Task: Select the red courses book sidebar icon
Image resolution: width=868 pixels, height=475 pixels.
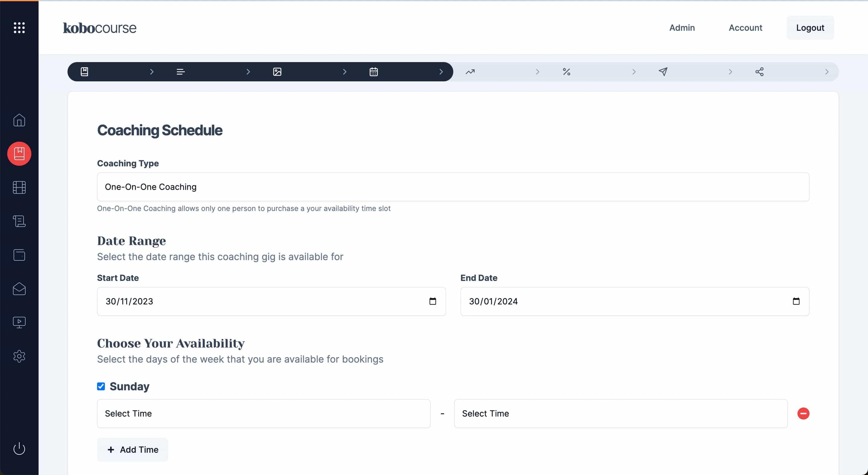Action: click(19, 154)
